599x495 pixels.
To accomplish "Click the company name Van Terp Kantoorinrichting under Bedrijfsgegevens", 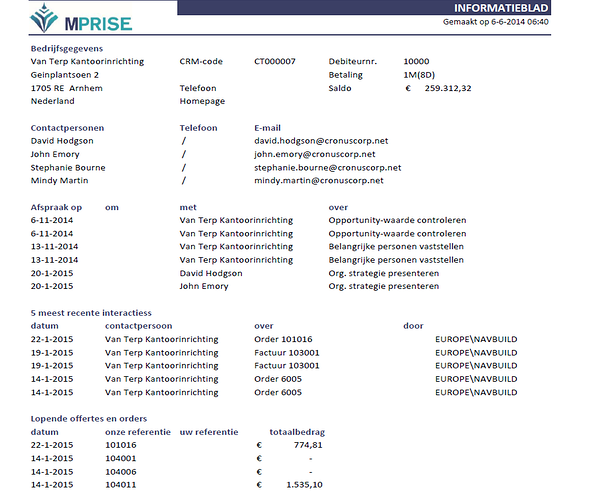I will (x=87, y=61).
